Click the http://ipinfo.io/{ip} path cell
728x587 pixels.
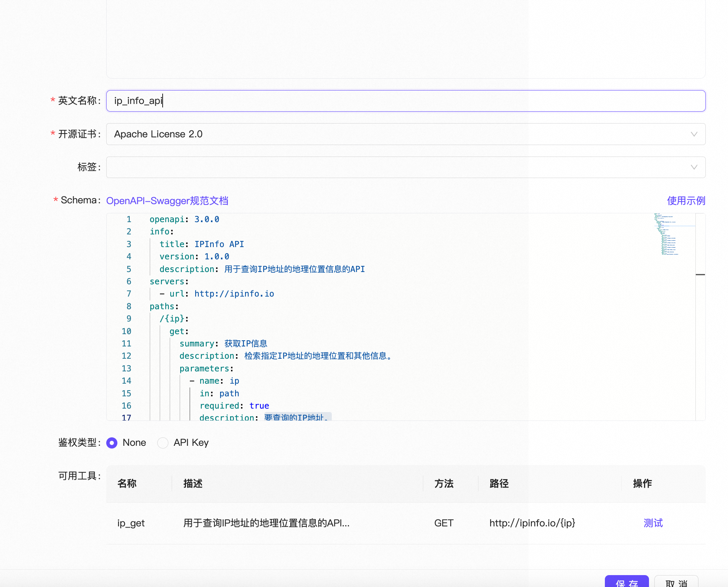coord(532,523)
